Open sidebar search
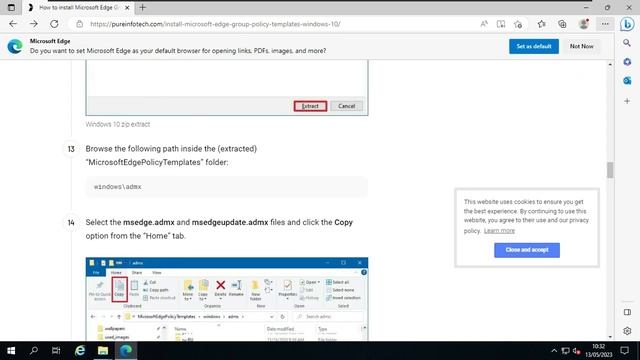 pos(627,43)
